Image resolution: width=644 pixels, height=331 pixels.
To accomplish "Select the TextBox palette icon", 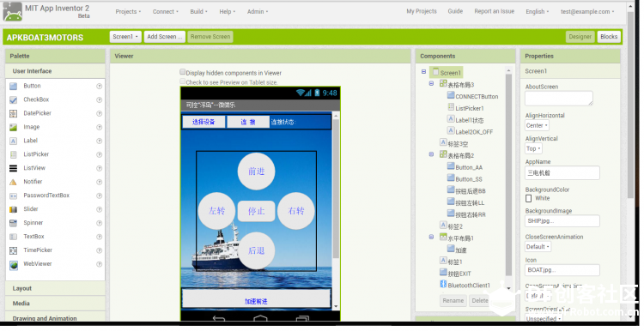I will point(13,237).
